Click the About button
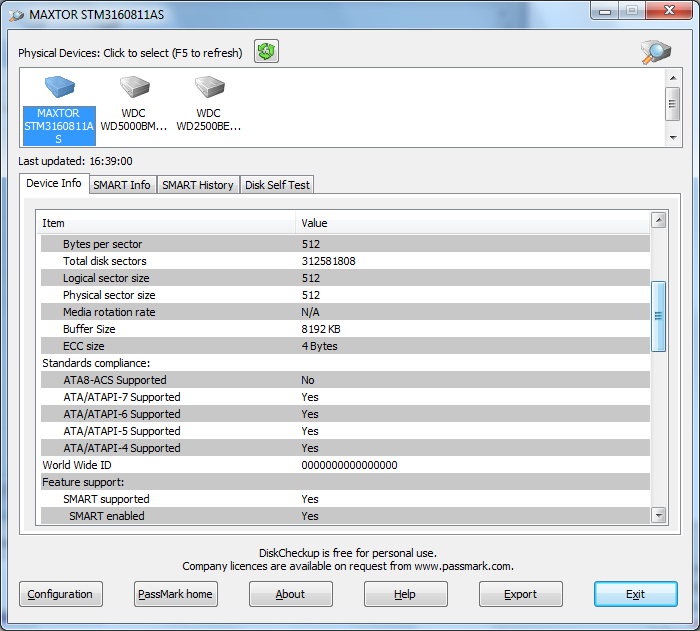 click(x=290, y=594)
